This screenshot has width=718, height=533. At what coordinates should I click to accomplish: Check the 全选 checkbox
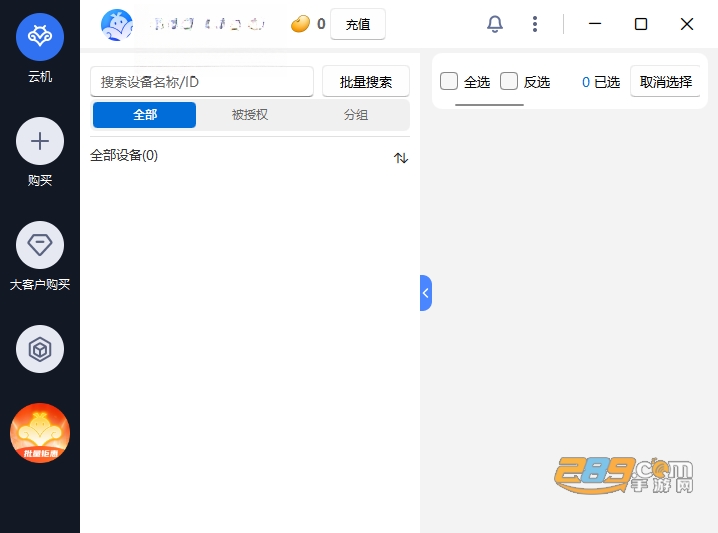click(449, 81)
